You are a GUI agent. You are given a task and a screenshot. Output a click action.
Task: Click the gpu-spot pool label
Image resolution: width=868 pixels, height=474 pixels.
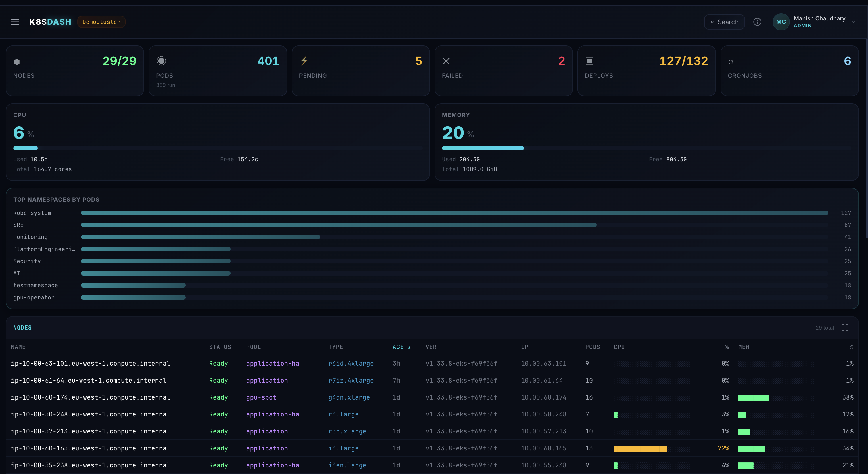(x=261, y=397)
